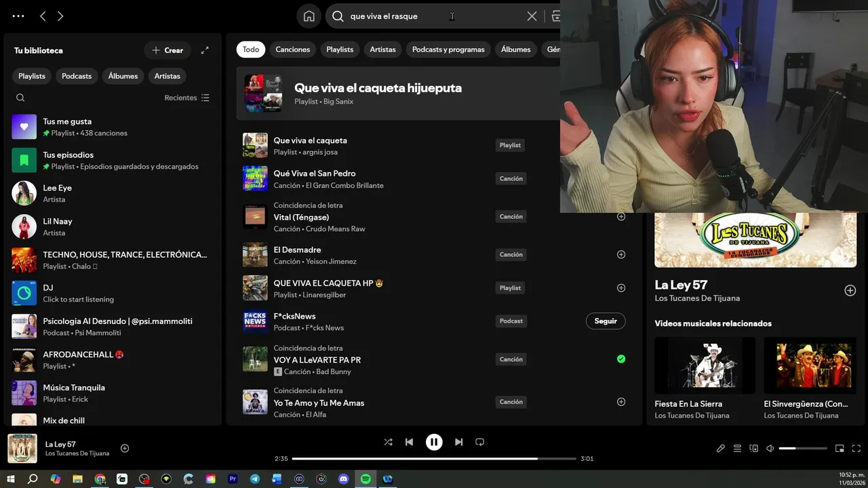Select the Todo results tab

click(251, 49)
